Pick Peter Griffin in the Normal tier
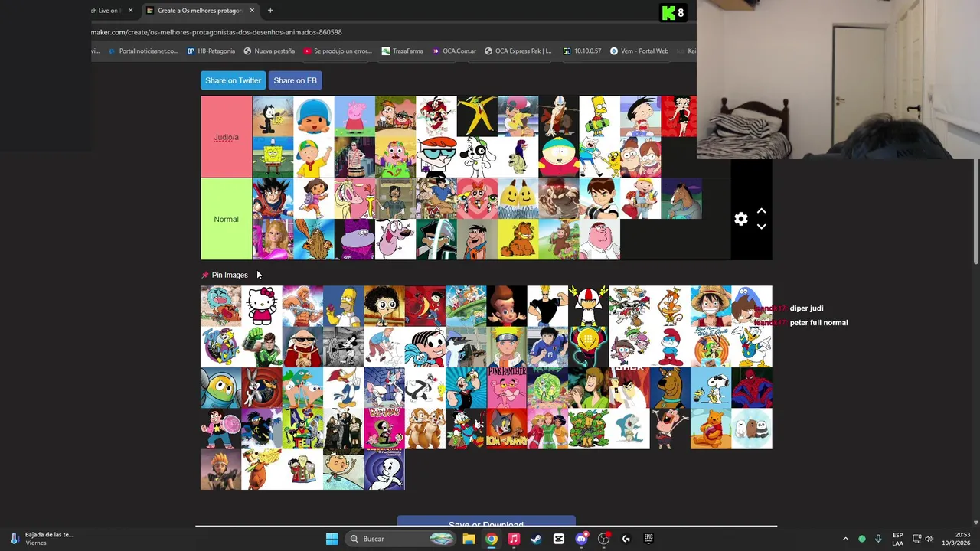The image size is (980, 551). pos(599,239)
